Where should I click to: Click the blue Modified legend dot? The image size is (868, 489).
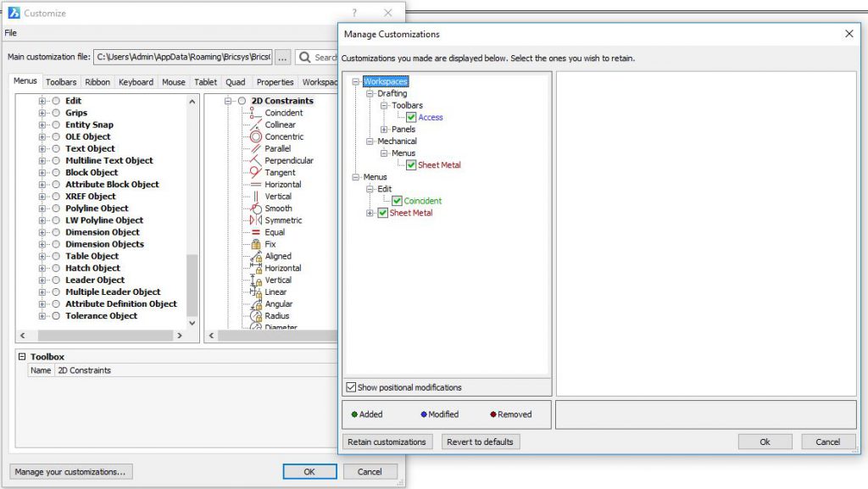424,414
